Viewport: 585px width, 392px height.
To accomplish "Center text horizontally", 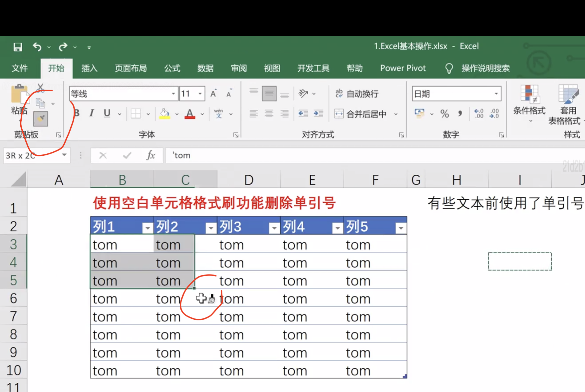I will click(269, 114).
